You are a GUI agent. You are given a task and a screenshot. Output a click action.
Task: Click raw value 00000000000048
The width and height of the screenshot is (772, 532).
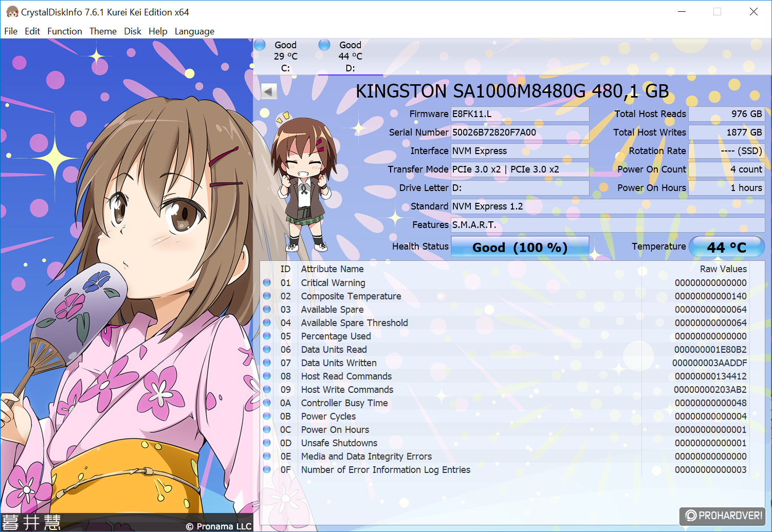[710, 403]
